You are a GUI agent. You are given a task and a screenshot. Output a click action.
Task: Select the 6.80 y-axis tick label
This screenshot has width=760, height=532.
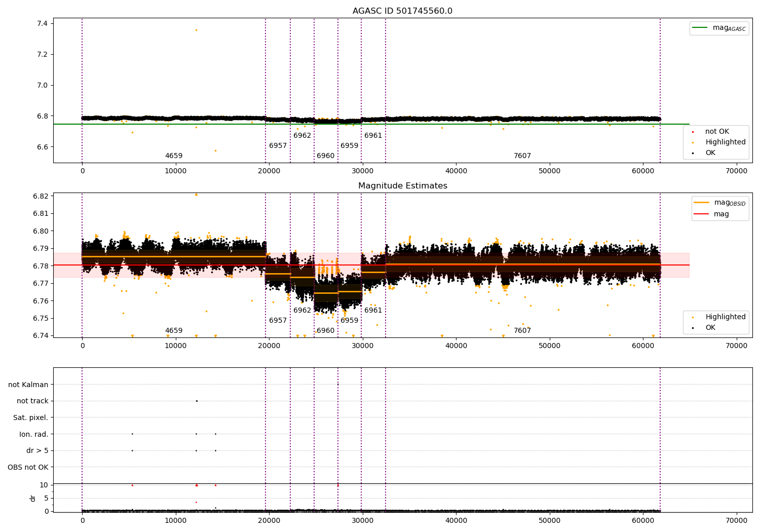(40, 231)
